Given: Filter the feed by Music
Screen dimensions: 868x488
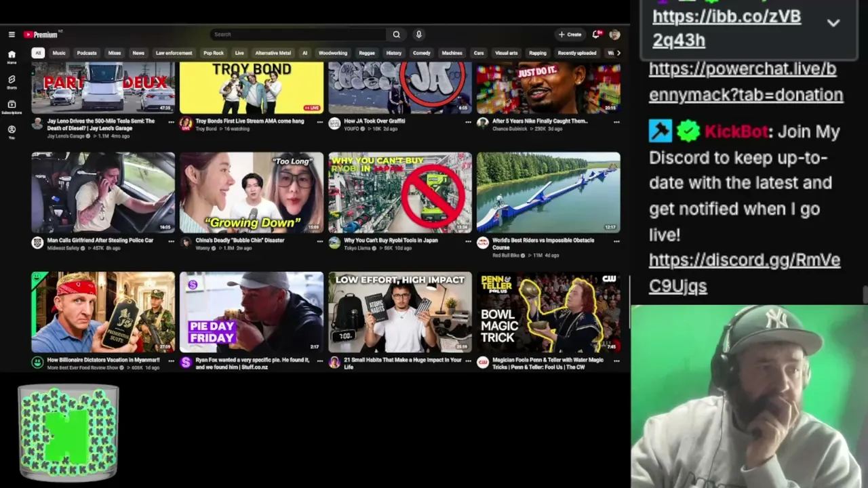Looking at the screenshot, I should pos(59,53).
